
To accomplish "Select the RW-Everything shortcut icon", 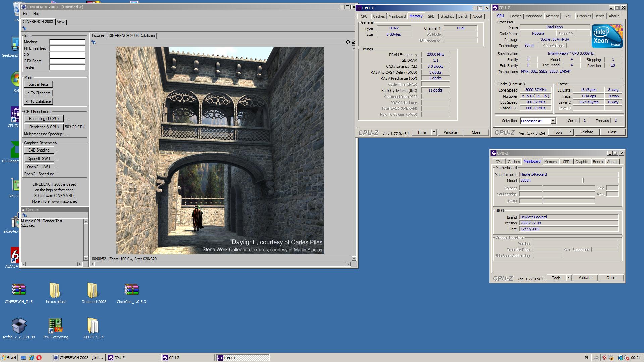I will click(56, 325).
